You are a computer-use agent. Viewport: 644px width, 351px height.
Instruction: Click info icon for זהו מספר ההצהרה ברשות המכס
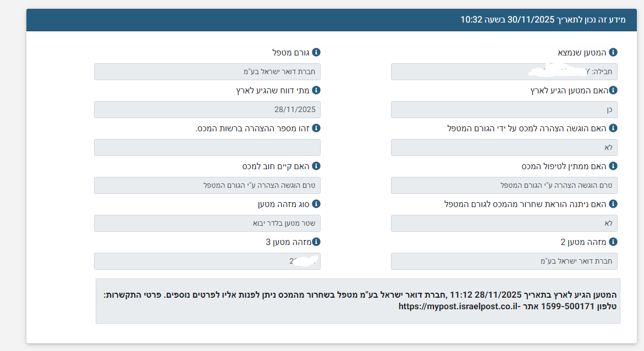pyautogui.click(x=316, y=128)
